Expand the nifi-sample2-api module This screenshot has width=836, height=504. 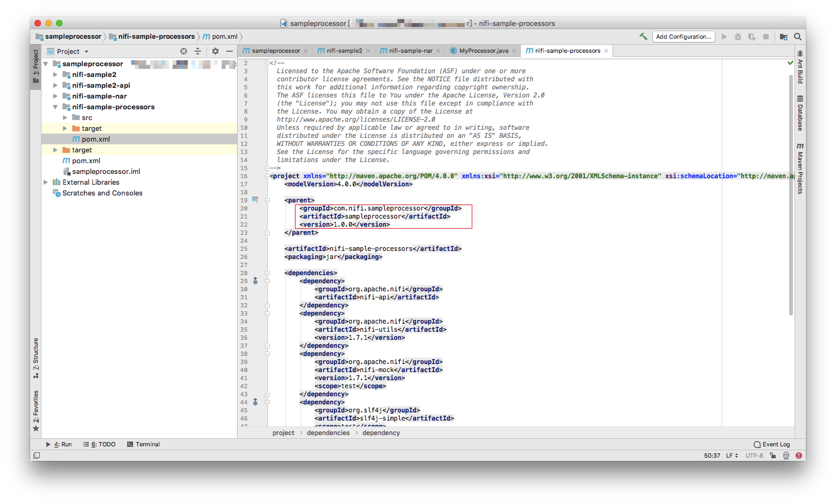coord(55,85)
